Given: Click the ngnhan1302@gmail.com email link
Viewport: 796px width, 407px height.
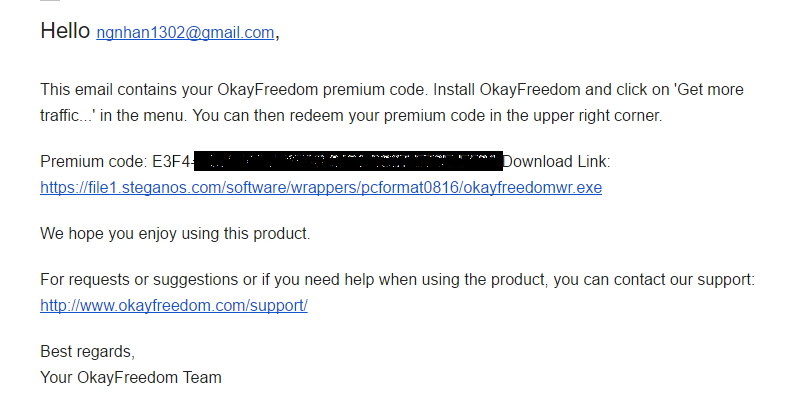Looking at the screenshot, I should (185, 33).
